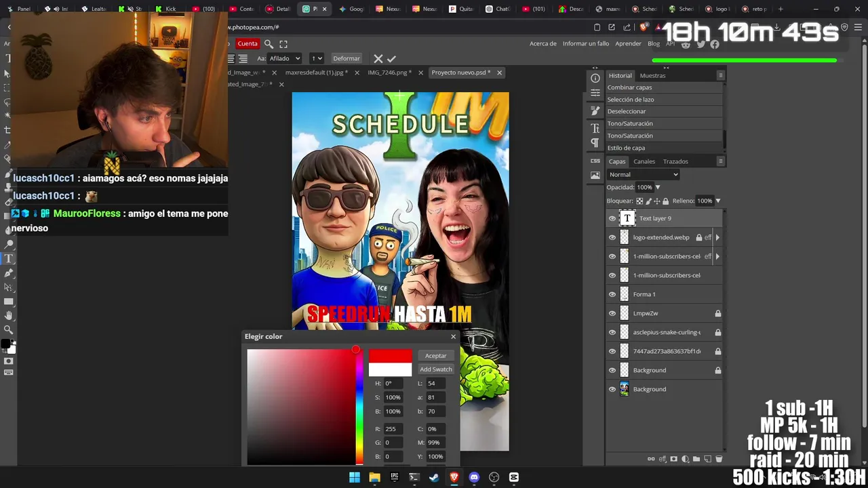868x488 pixels.
Task: Open the Properties sliders panel icon
Action: (595, 93)
